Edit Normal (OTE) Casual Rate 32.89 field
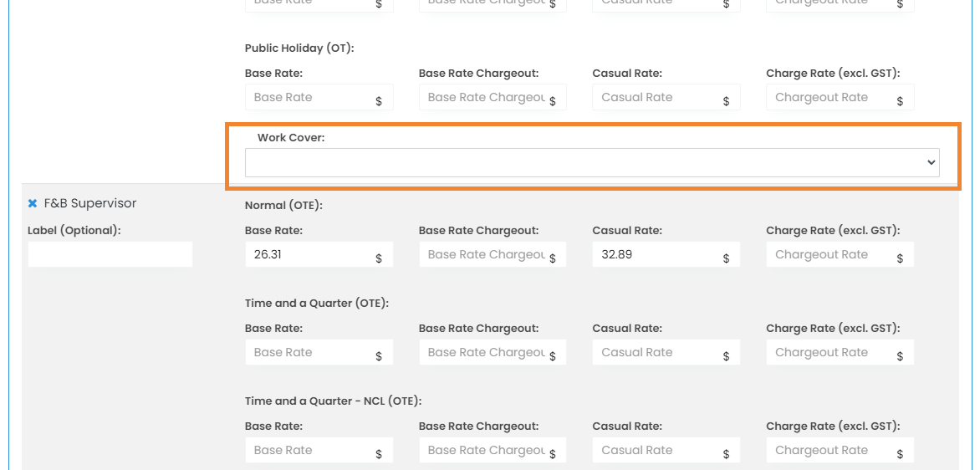980x470 pixels. [656, 254]
